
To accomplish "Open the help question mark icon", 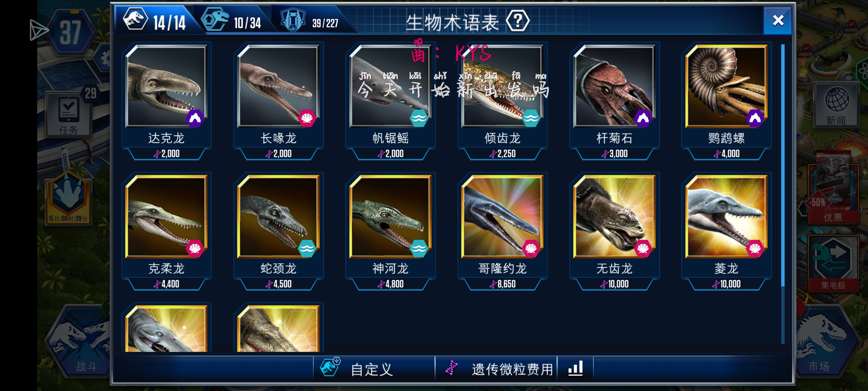I will pyautogui.click(x=518, y=21).
